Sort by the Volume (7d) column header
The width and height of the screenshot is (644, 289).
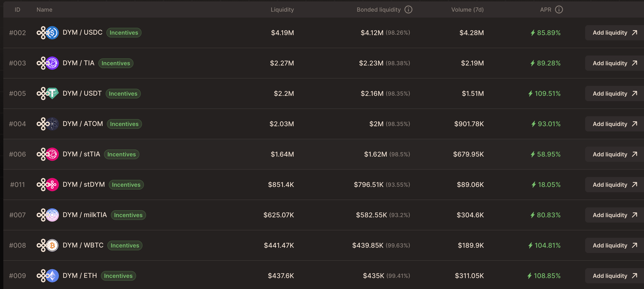[467, 9]
